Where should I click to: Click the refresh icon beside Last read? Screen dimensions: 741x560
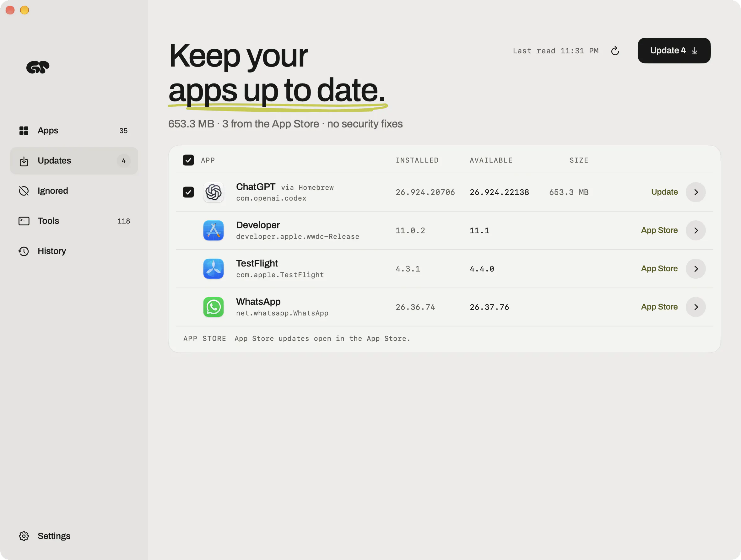click(615, 51)
